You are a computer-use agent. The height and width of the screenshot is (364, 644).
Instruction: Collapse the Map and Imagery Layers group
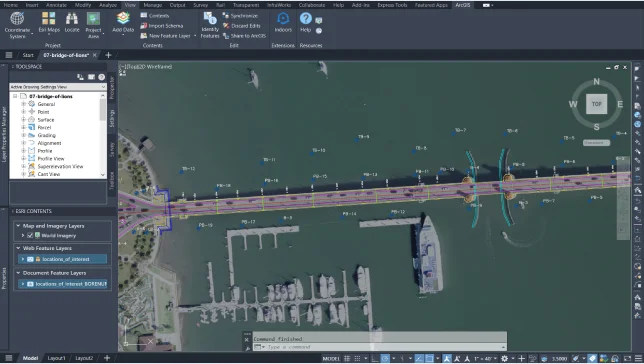(x=18, y=226)
